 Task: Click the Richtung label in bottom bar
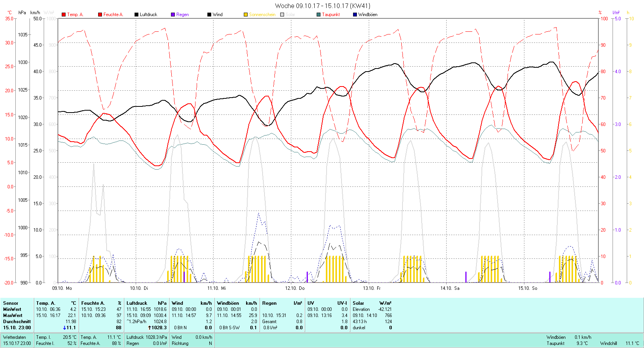tap(180, 343)
